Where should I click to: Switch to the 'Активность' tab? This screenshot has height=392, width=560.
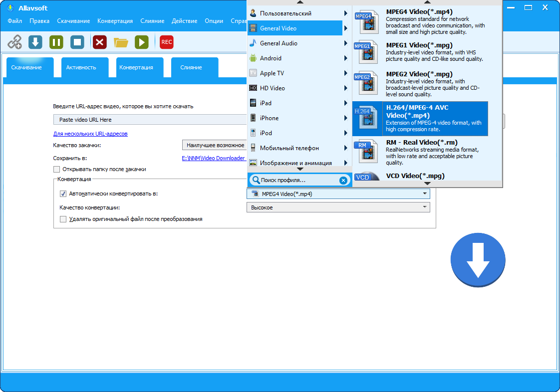coord(81,67)
